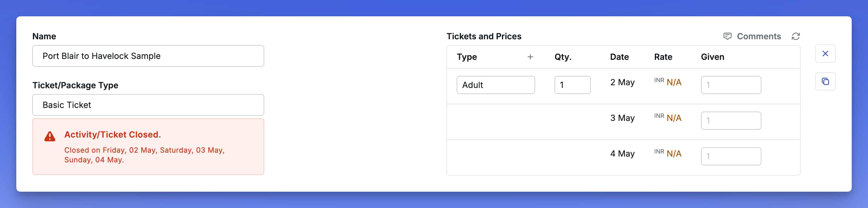Open the Comments panel

coord(752,36)
